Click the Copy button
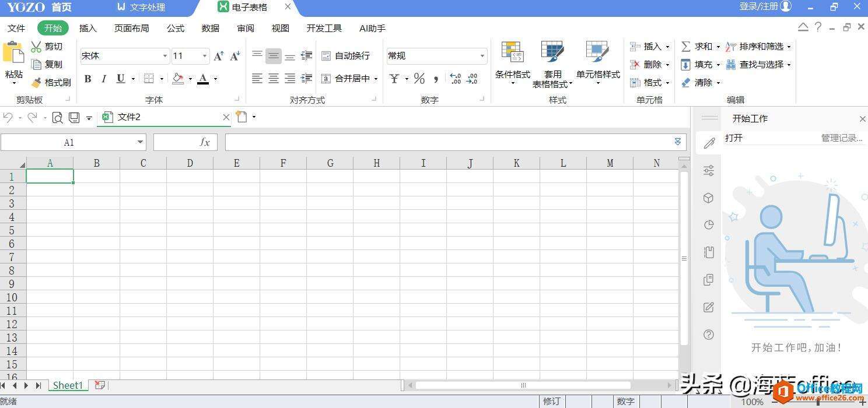868x408 pixels. pos(47,64)
